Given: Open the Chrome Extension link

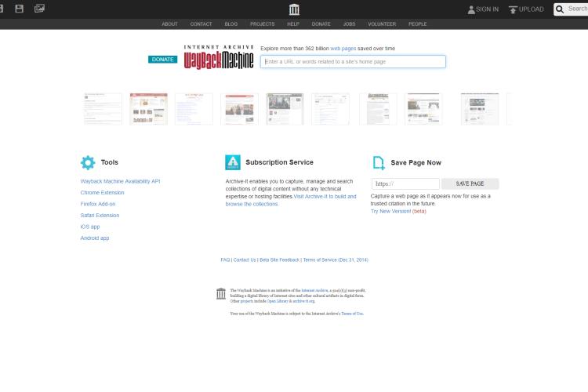Looking at the screenshot, I should pos(102,192).
